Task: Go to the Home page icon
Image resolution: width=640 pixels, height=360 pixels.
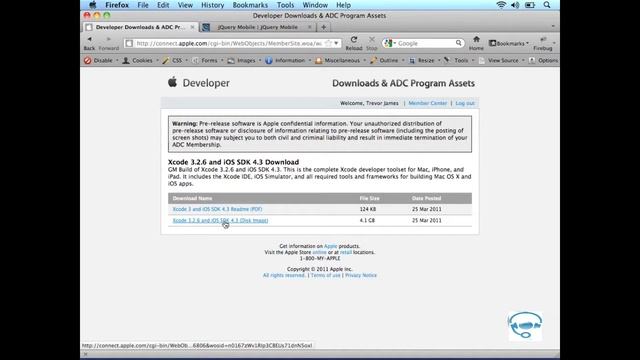Action: tap(476, 40)
